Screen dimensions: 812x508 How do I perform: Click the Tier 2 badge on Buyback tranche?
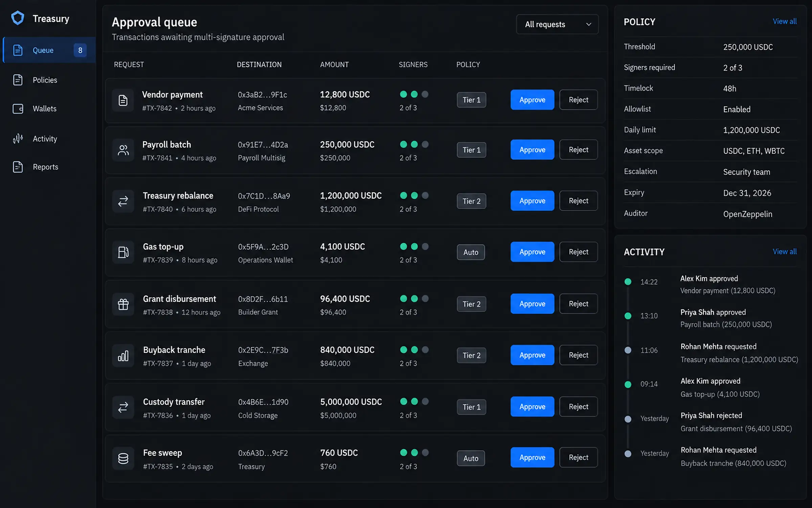(471, 355)
